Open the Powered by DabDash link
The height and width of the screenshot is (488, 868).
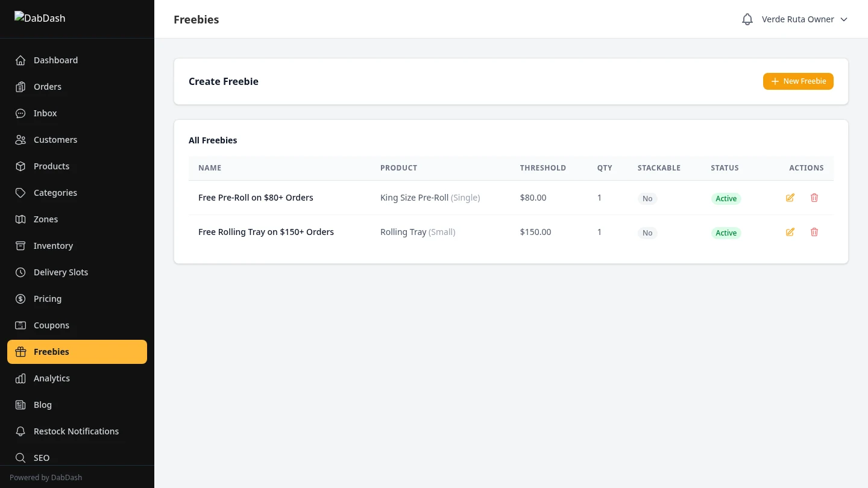point(46,477)
